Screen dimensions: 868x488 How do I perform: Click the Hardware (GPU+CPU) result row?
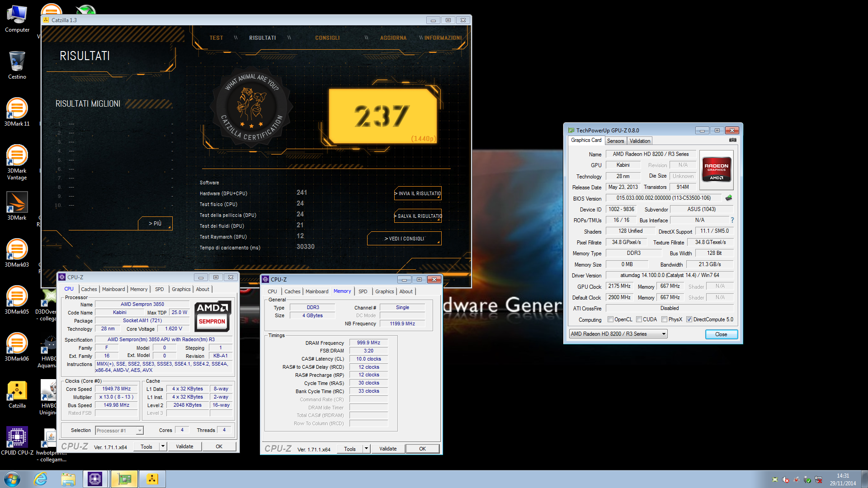point(254,193)
